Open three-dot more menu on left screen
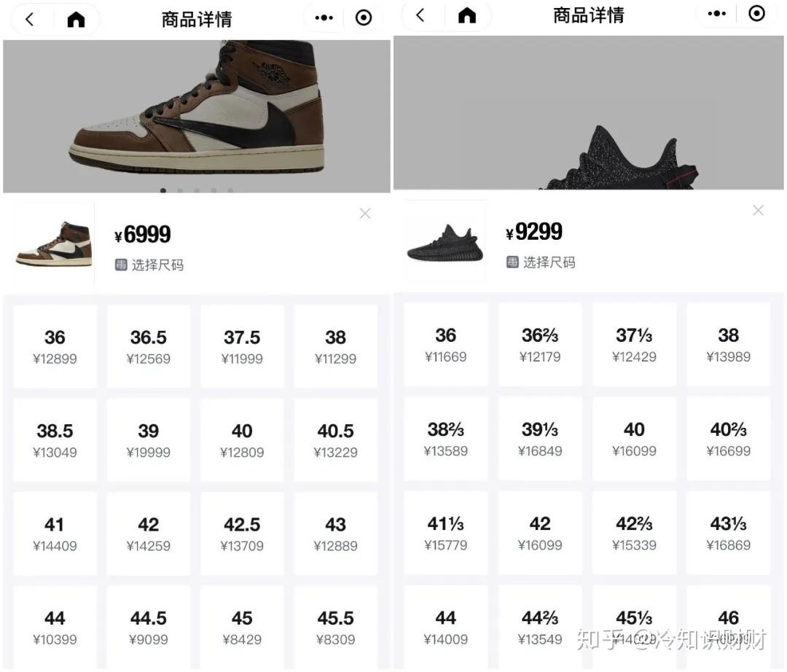787x672 pixels. [324, 18]
